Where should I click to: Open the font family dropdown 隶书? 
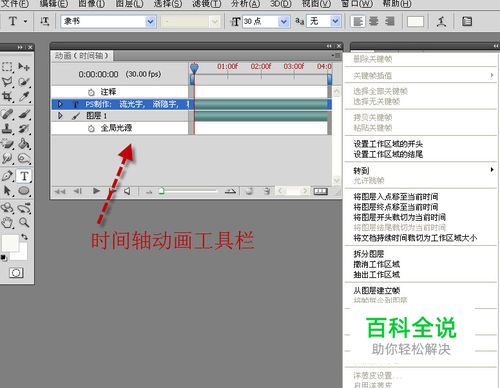(x=150, y=22)
